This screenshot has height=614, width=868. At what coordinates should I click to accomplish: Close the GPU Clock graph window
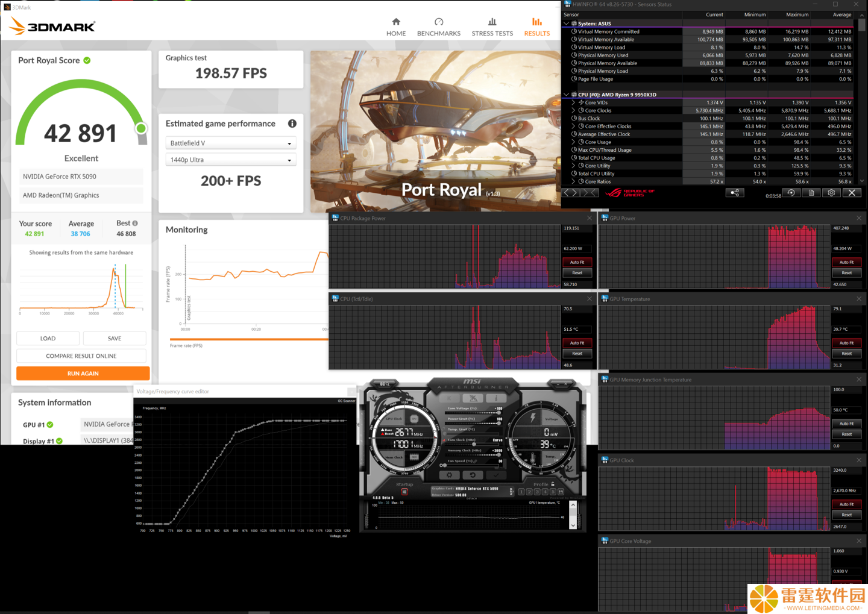pos(859,460)
